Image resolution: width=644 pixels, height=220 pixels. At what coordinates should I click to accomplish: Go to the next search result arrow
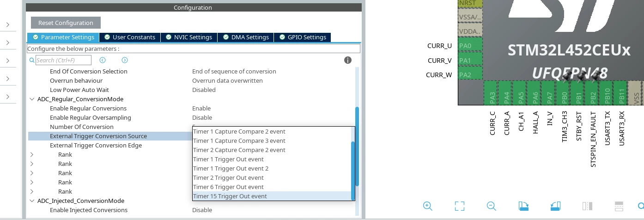coord(125,60)
